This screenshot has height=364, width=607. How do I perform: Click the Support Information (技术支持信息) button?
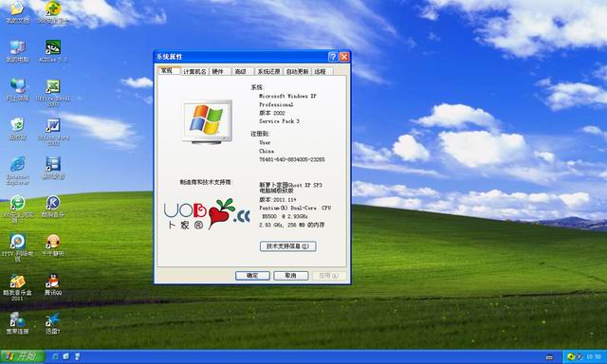(288, 246)
